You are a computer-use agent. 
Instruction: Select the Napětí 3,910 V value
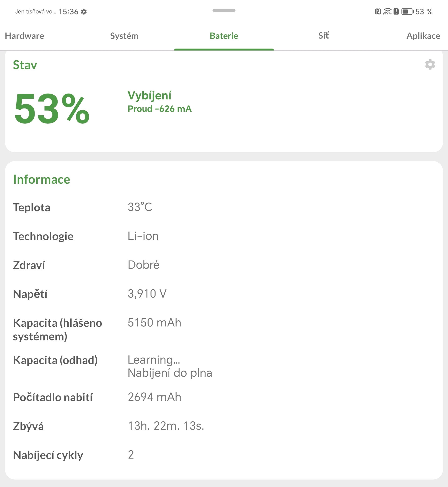147,294
